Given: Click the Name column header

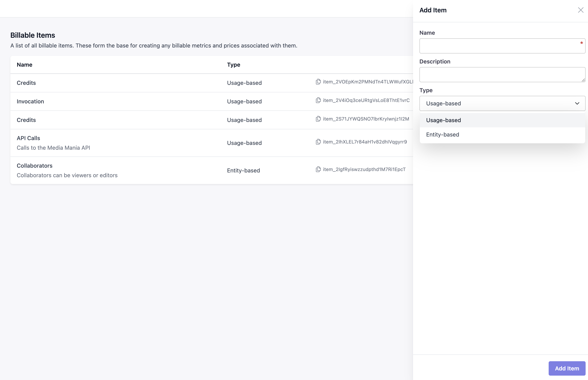Looking at the screenshot, I should (x=24, y=65).
